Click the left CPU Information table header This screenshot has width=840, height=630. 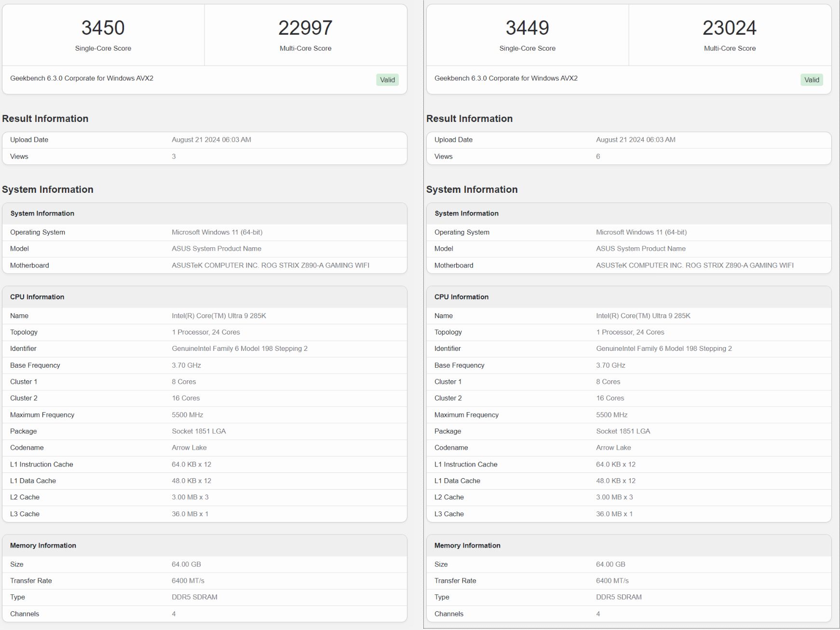pos(204,297)
